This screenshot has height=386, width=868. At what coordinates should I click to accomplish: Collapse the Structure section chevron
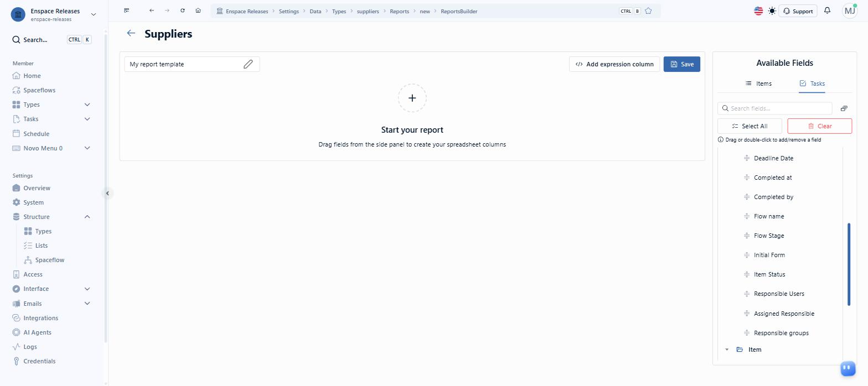pyautogui.click(x=87, y=217)
